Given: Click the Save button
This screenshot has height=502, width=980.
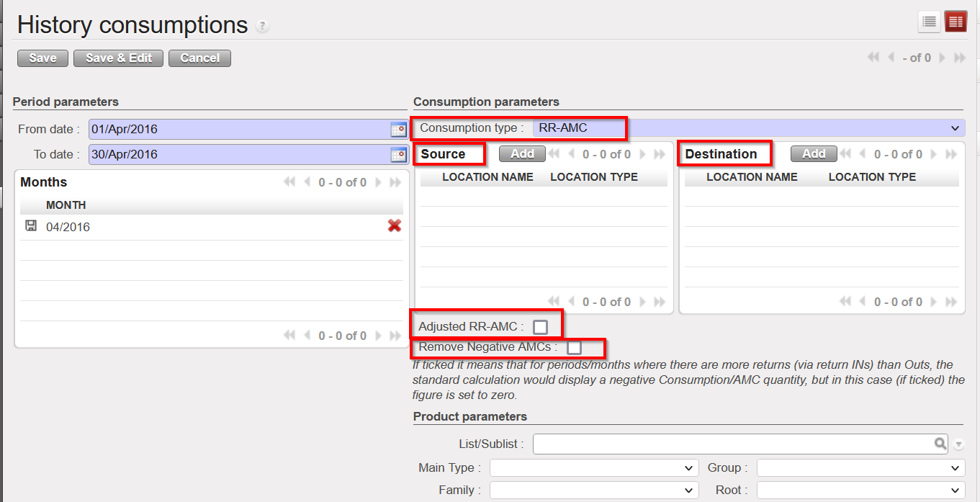Looking at the screenshot, I should click(42, 58).
